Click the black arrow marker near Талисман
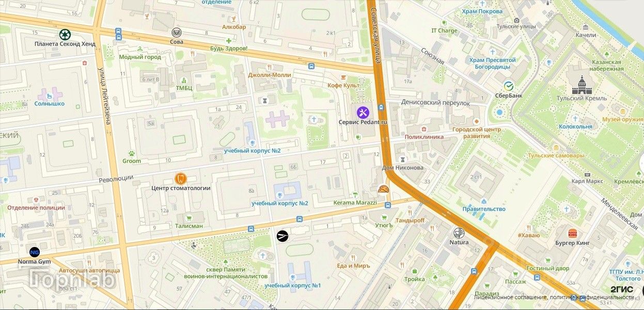This screenshot has height=310, width=644. pos(282,236)
